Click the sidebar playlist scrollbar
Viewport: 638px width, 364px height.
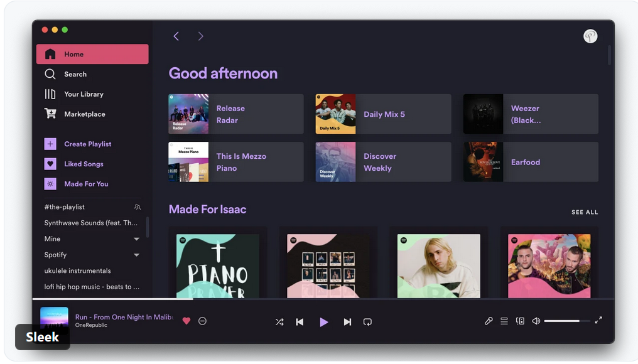point(148,227)
